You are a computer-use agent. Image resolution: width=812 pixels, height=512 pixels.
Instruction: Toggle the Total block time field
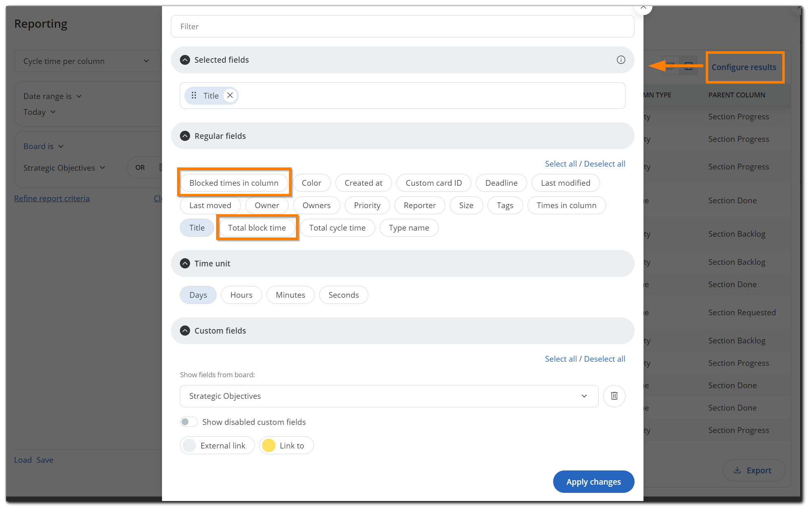(x=257, y=228)
